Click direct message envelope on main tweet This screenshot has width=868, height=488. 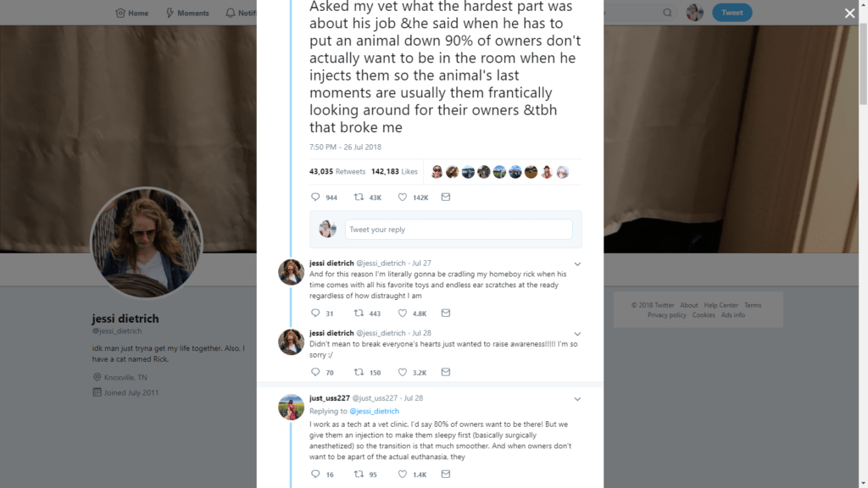[446, 197]
